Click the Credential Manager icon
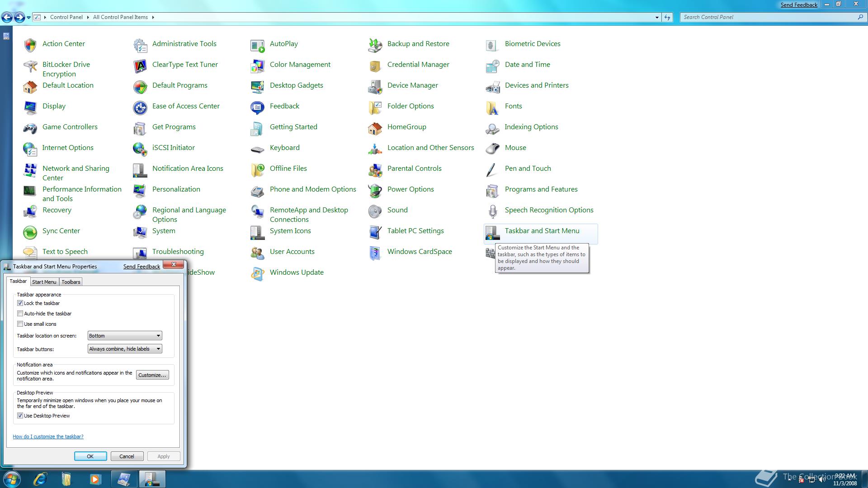 click(x=375, y=66)
